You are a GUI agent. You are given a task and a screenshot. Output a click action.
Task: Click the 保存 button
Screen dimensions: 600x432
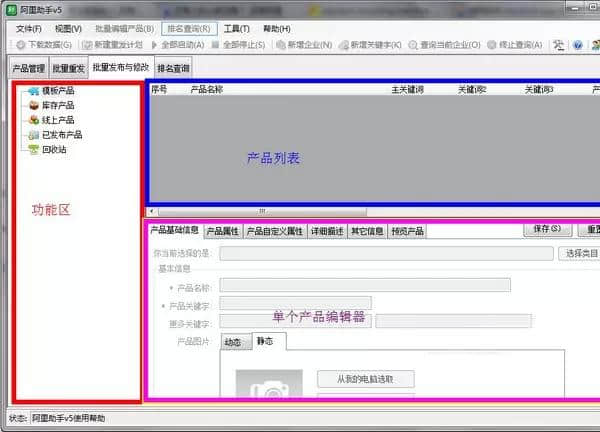(x=546, y=230)
